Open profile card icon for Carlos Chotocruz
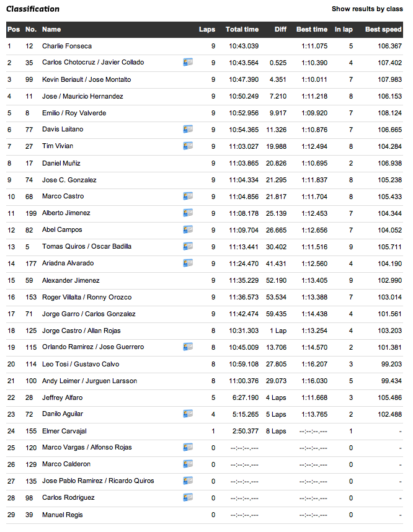The image size is (413, 532). tap(188, 63)
